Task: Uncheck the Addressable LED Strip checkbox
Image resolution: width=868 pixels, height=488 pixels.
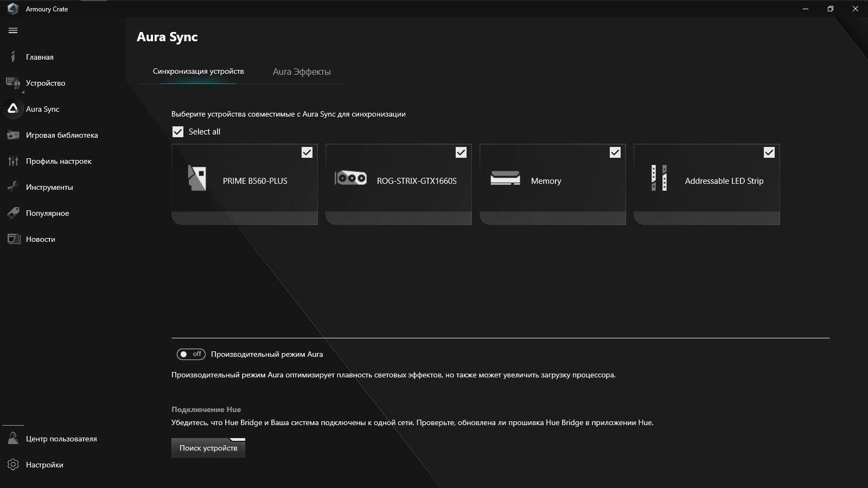Action: [x=769, y=152]
